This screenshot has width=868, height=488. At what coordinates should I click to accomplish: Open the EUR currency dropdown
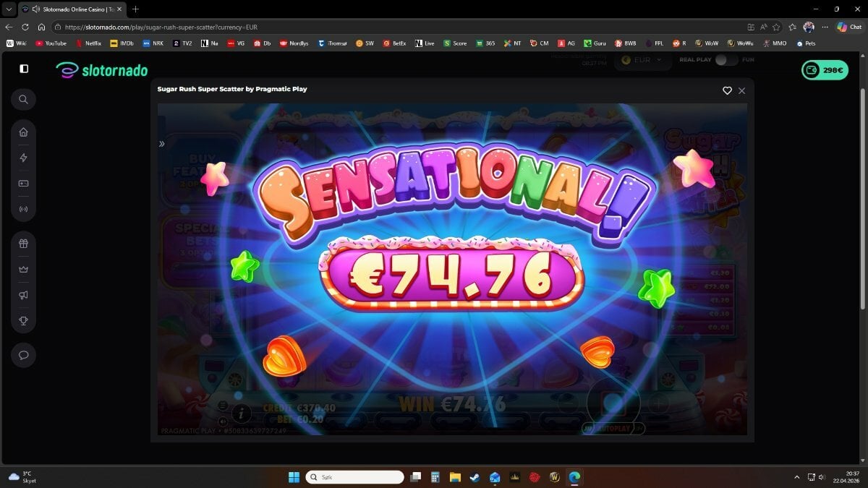tap(642, 60)
